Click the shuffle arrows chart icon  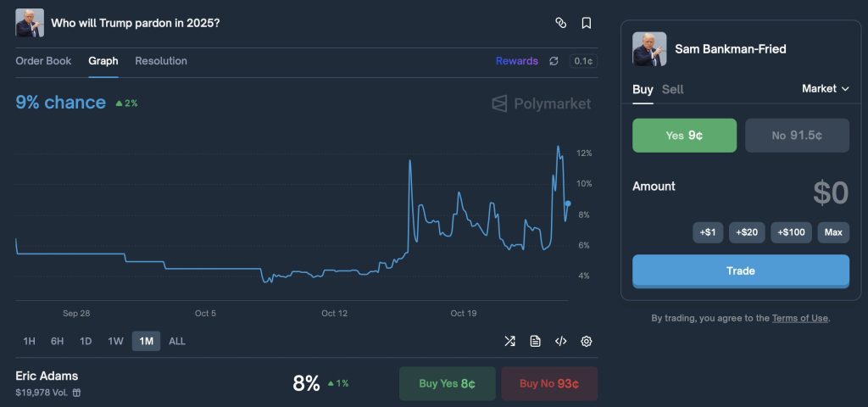tap(509, 341)
